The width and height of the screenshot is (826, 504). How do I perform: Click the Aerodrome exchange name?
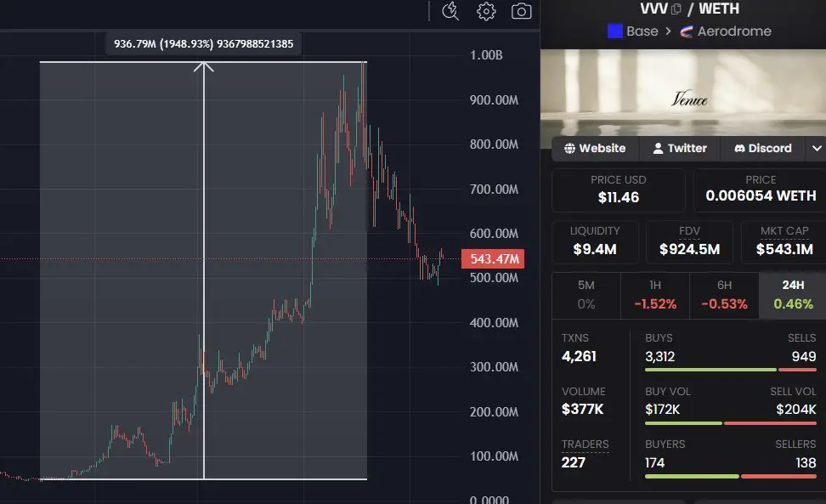(734, 31)
